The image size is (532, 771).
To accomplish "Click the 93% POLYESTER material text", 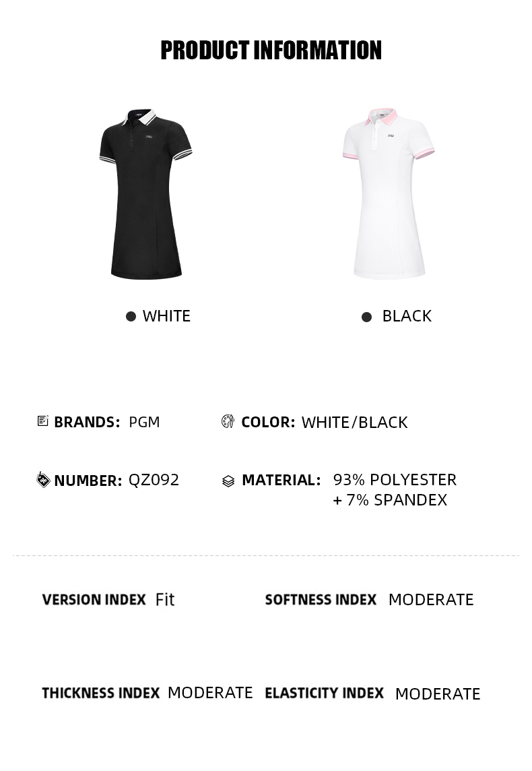I will [x=395, y=480].
